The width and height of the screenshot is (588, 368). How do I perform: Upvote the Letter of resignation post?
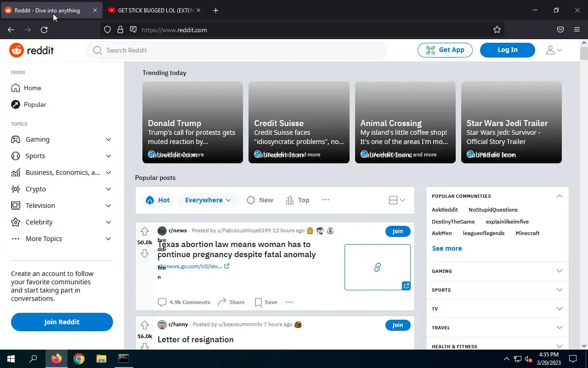click(145, 325)
